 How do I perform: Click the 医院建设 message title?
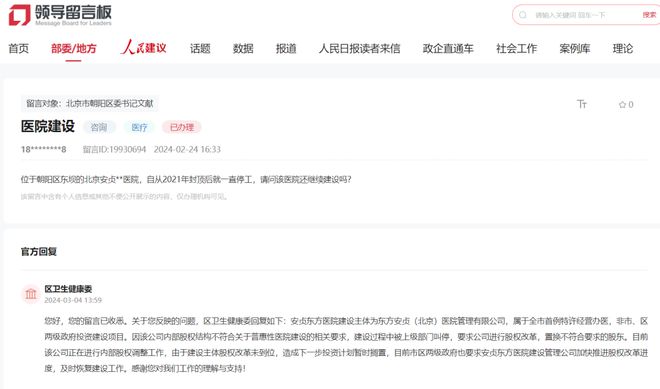(x=48, y=126)
